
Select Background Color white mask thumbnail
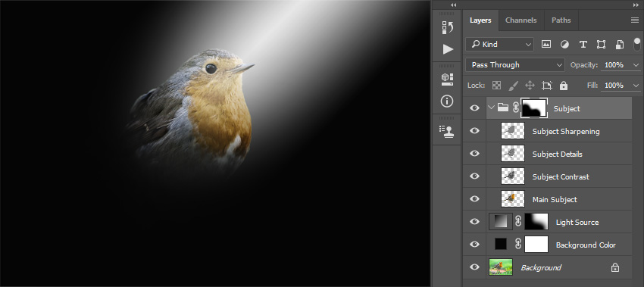pos(536,245)
